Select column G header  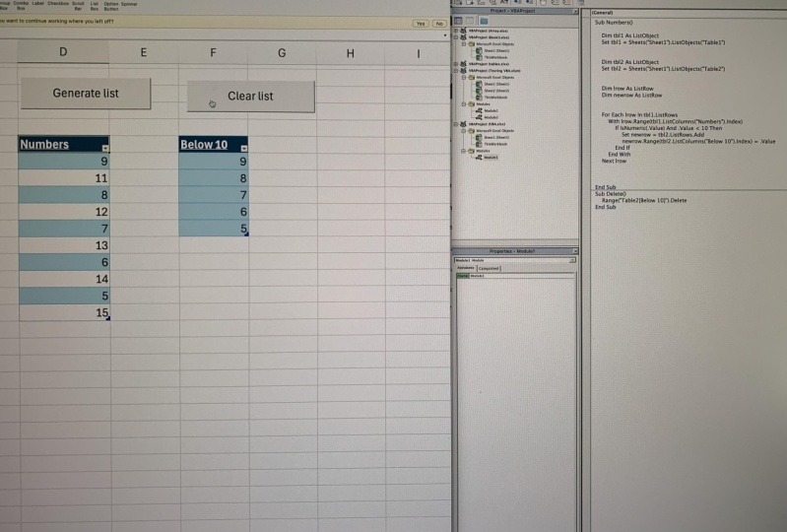282,52
